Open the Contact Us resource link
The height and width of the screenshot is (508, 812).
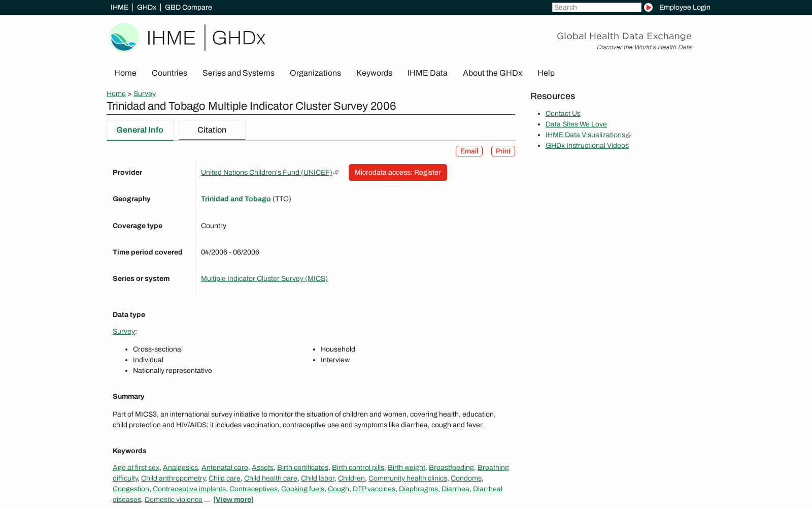[563, 113]
